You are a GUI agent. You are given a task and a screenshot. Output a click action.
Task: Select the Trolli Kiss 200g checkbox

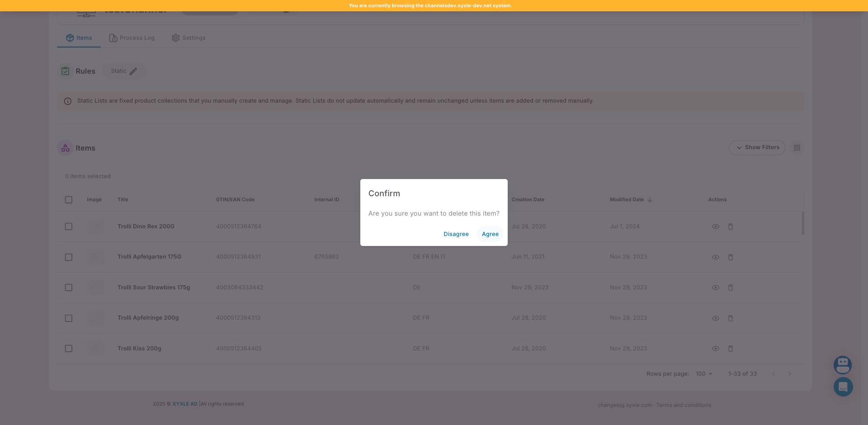69,349
